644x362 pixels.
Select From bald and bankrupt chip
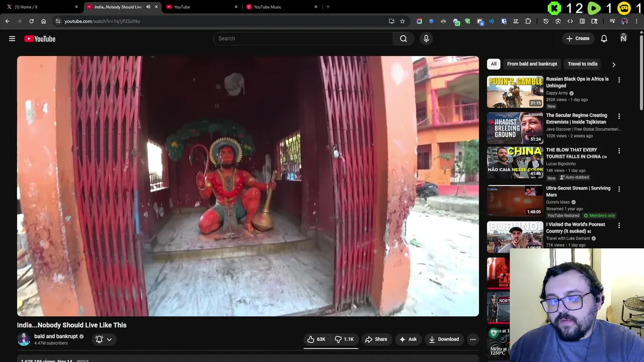click(x=532, y=64)
